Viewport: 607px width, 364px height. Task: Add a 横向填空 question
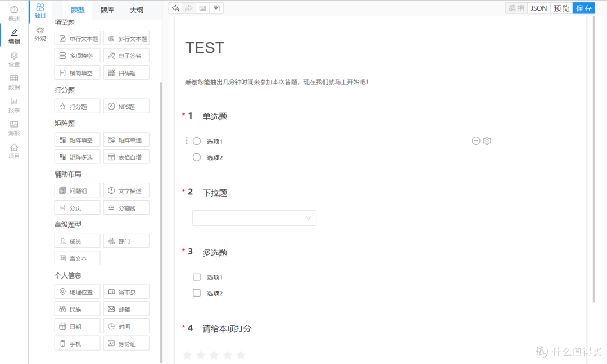tap(78, 72)
